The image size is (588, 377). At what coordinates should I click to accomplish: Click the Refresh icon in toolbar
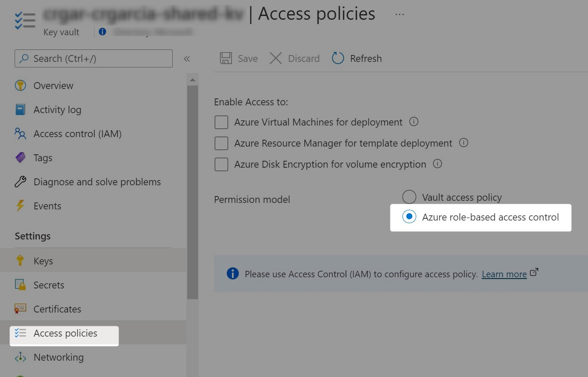[x=338, y=58]
